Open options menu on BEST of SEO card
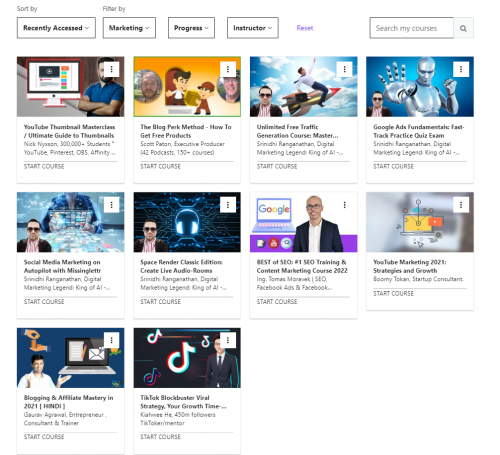Screen dimensions: 500x455 point(344,205)
